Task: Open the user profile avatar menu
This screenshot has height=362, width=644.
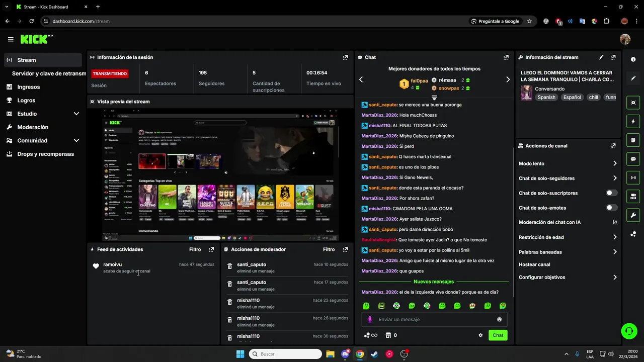Action: [625, 39]
